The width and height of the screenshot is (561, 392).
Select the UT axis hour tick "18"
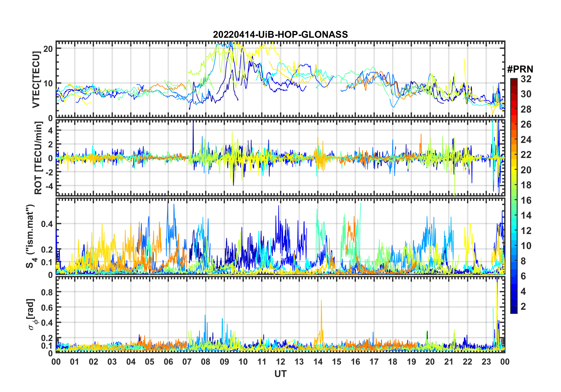pos(393,362)
